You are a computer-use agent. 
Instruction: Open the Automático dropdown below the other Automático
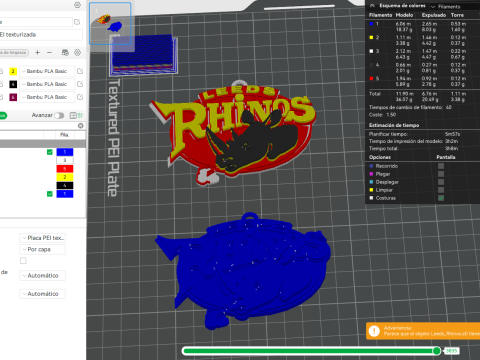click(42, 294)
